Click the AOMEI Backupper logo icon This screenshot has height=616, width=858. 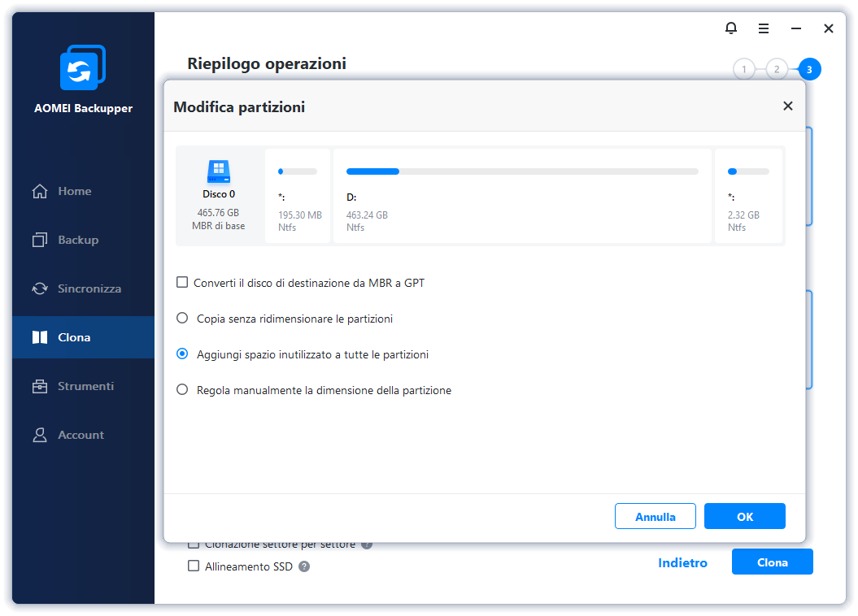click(x=82, y=67)
